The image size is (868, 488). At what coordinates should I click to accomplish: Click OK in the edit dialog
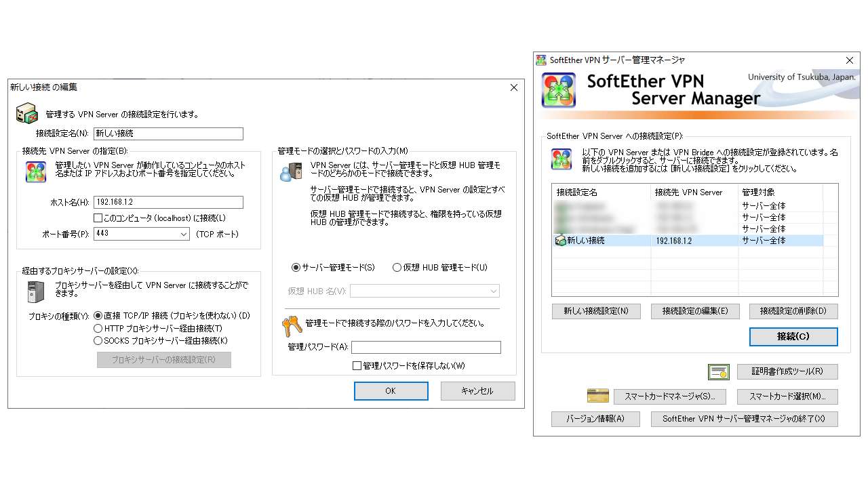pyautogui.click(x=391, y=391)
